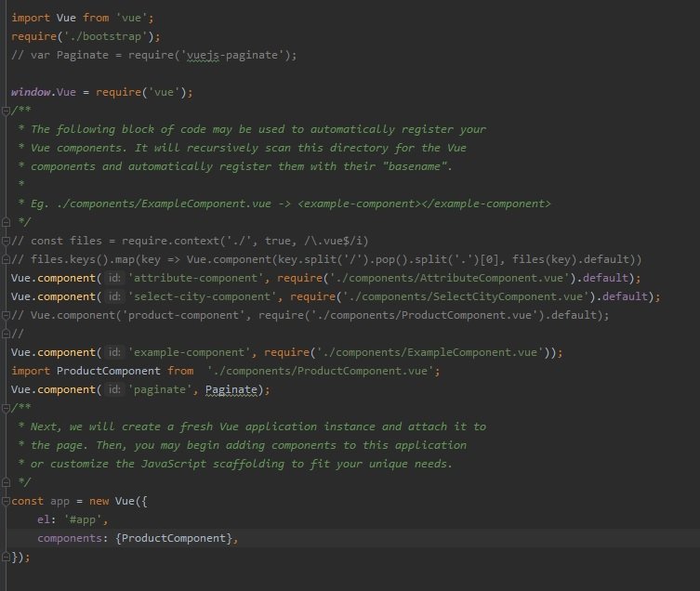
Task: Toggle fold marker beside the lone '//' line
Action: [x=6, y=334]
